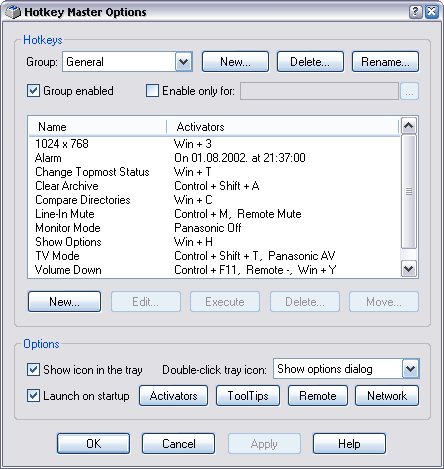Uncheck Show icon in the tray
The height and width of the screenshot is (469, 444).
(x=33, y=369)
